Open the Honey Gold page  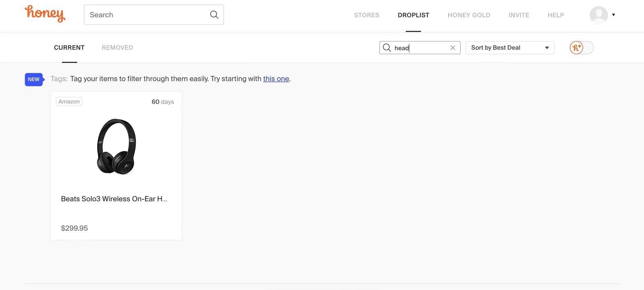pos(469,15)
